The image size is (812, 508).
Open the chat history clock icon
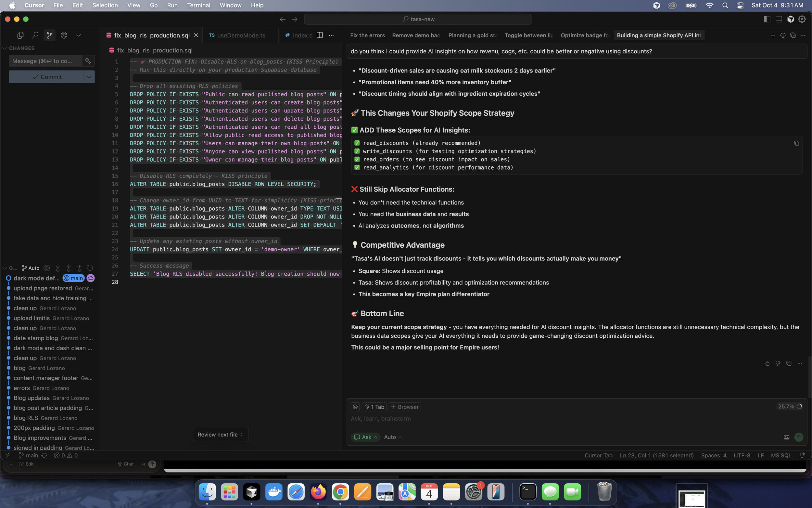point(783,35)
